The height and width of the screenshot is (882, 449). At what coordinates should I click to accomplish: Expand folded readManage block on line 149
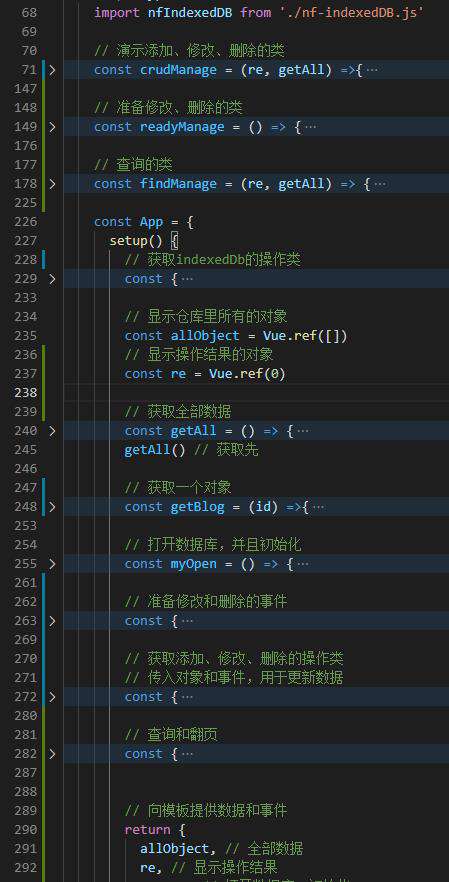click(x=52, y=127)
